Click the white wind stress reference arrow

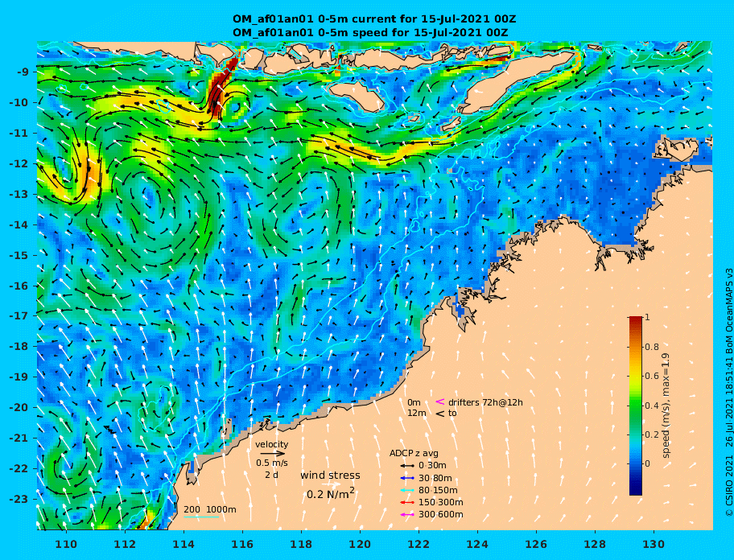coord(330,484)
